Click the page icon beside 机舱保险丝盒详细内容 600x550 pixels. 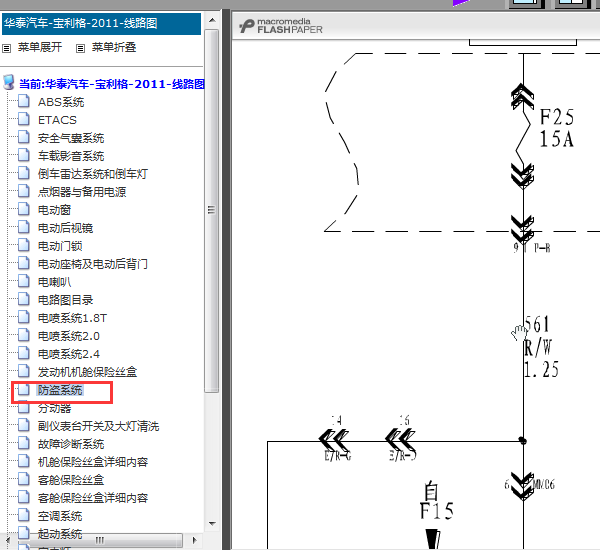click(x=24, y=461)
